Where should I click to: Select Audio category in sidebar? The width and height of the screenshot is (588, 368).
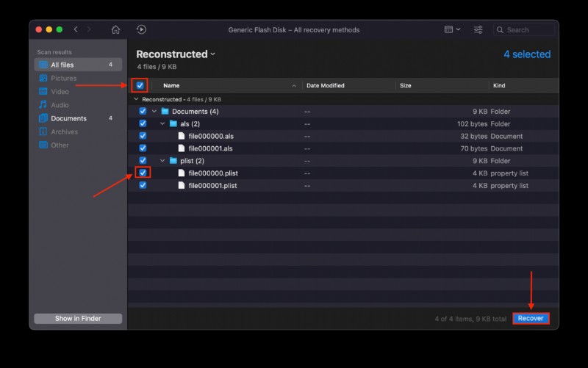point(60,105)
